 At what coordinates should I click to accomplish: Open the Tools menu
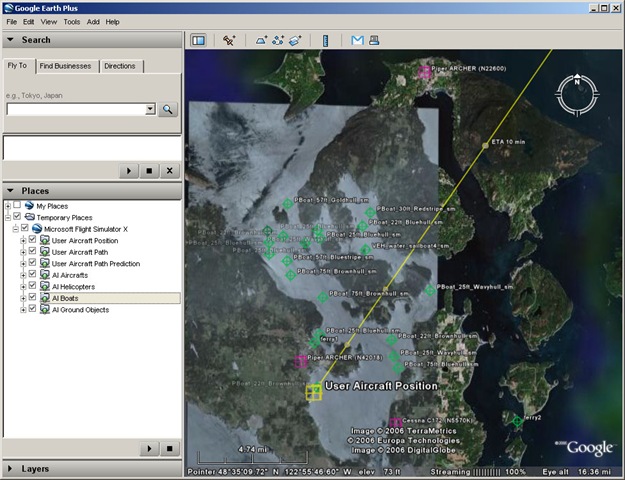pos(72,22)
